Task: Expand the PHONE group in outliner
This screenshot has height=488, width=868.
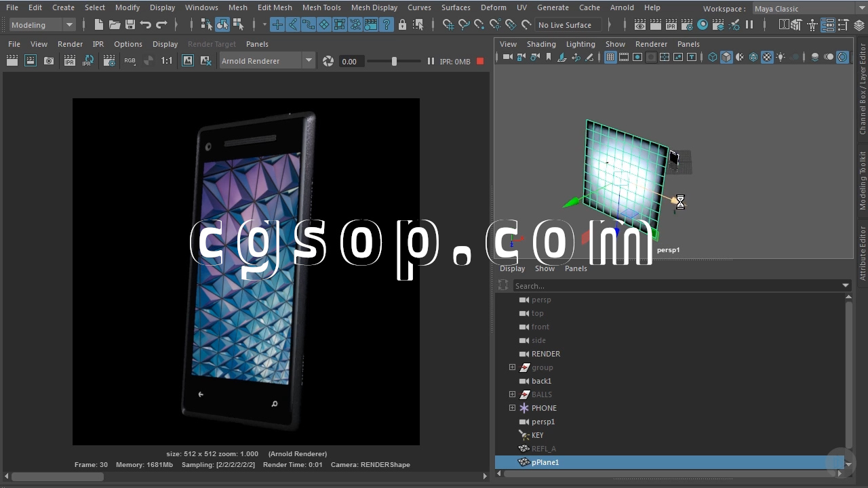Action: [512, 408]
